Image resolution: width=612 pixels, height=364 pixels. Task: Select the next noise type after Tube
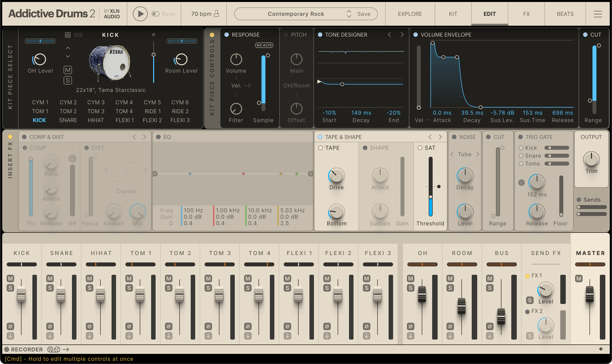point(478,154)
